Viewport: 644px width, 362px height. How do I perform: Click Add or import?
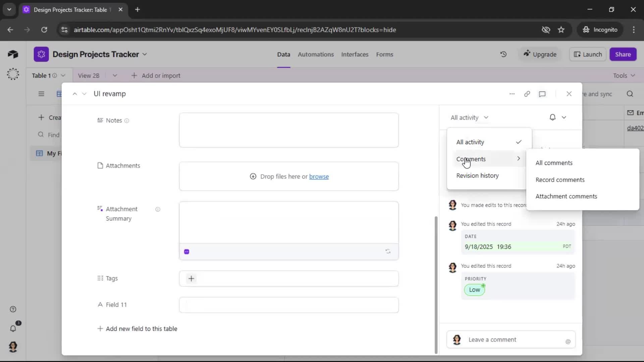156,76
